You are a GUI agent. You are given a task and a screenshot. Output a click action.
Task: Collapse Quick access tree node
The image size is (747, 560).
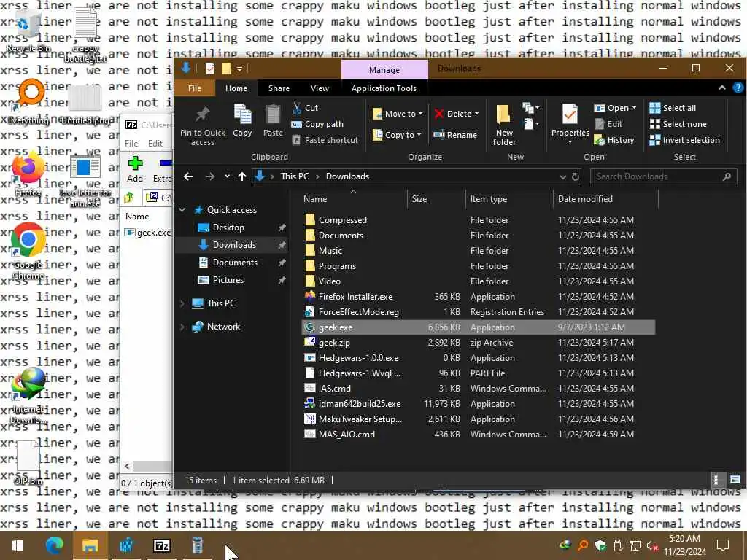coord(182,210)
